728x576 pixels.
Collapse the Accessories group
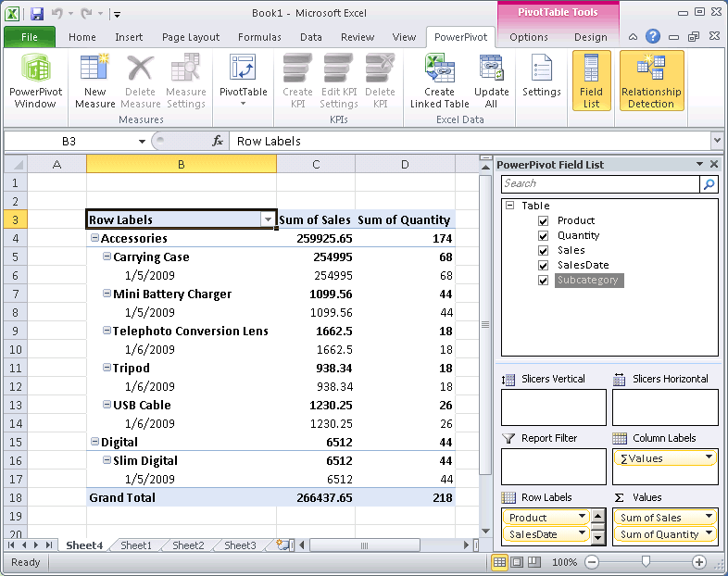tap(94, 238)
